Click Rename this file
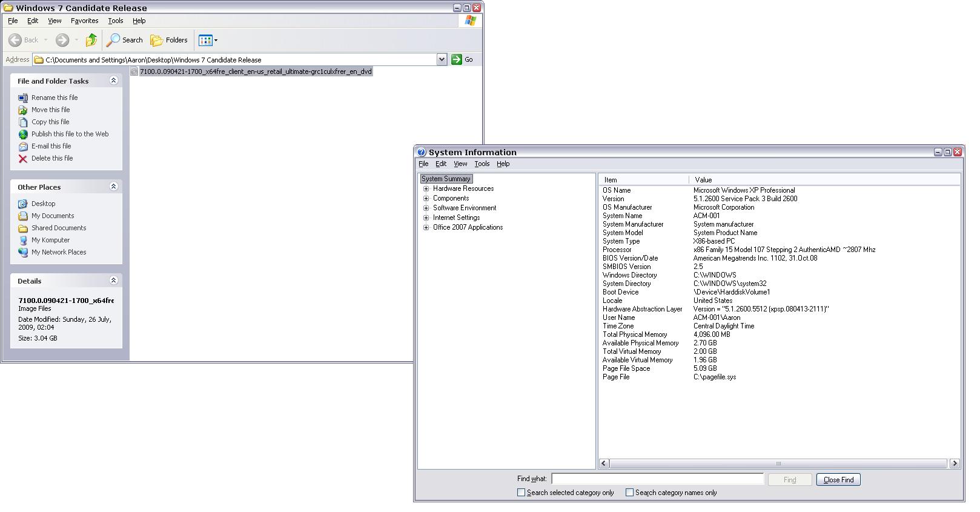The image size is (980, 512). coord(55,98)
